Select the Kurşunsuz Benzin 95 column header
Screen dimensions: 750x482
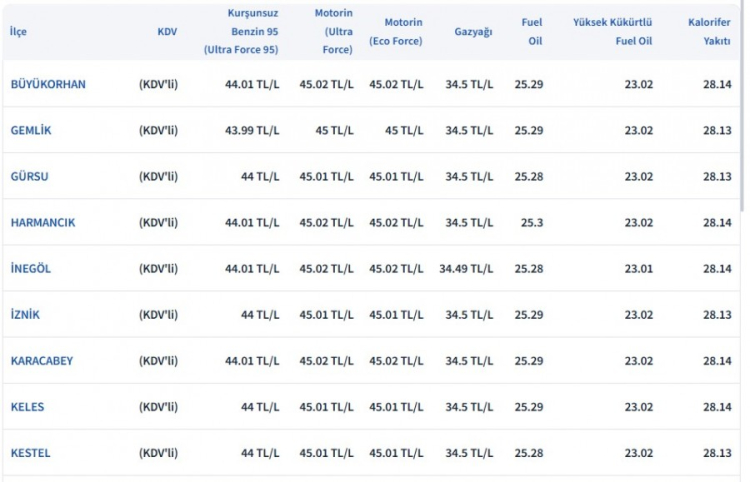click(244, 32)
